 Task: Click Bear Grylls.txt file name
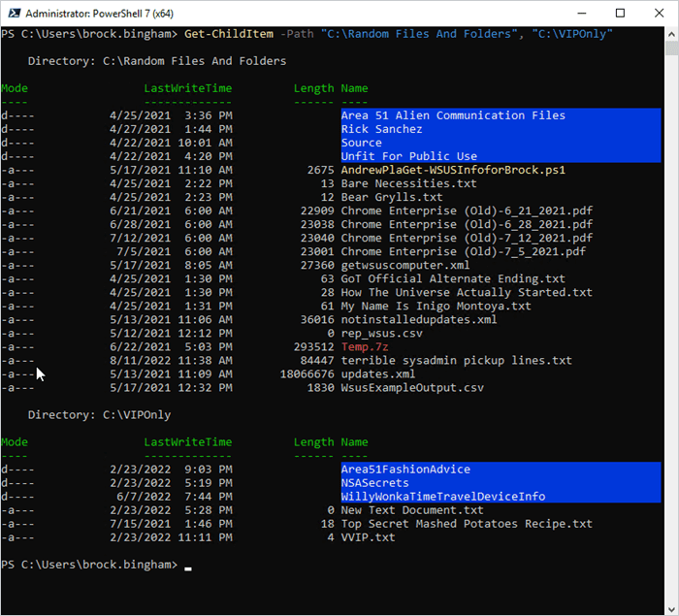click(x=392, y=197)
